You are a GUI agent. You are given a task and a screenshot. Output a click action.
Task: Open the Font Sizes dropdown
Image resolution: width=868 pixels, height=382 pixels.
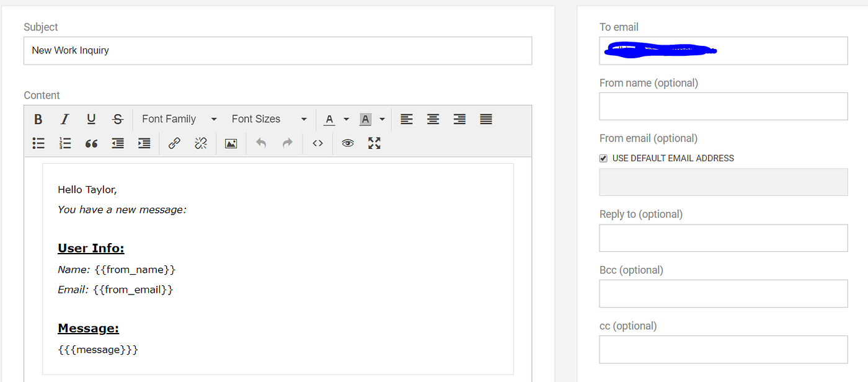(x=269, y=118)
